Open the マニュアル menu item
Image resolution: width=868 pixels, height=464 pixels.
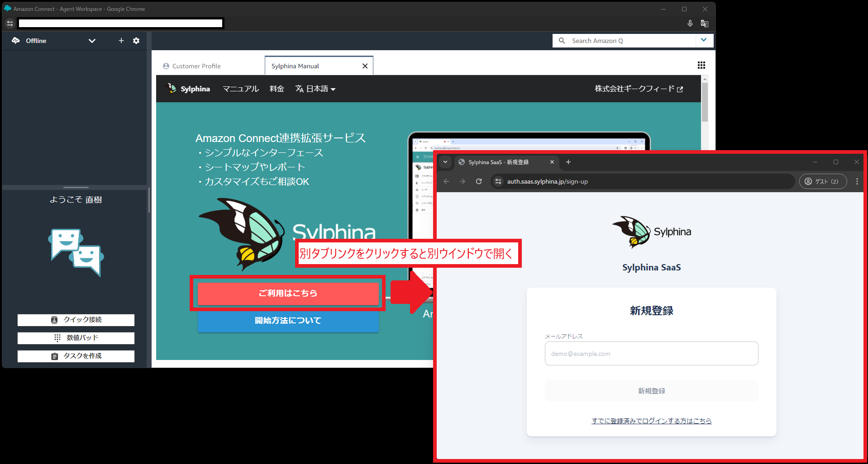click(241, 89)
